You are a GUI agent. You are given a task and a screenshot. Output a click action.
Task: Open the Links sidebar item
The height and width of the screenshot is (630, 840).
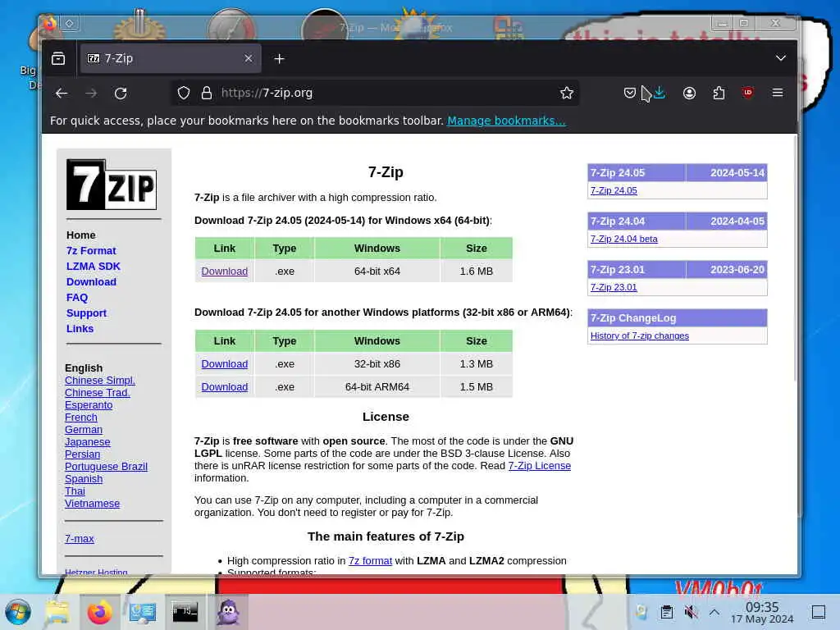[80, 328]
